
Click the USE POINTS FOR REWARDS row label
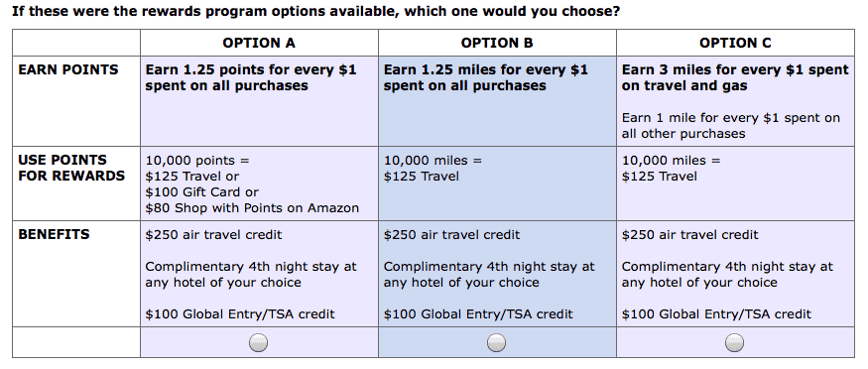pos(71,168)
